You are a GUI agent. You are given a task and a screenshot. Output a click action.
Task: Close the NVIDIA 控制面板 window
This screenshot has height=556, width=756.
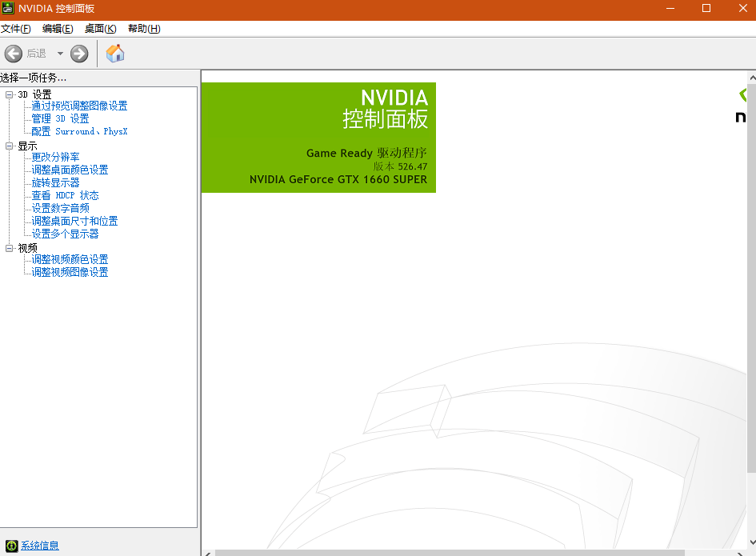(x=742, y=8)
